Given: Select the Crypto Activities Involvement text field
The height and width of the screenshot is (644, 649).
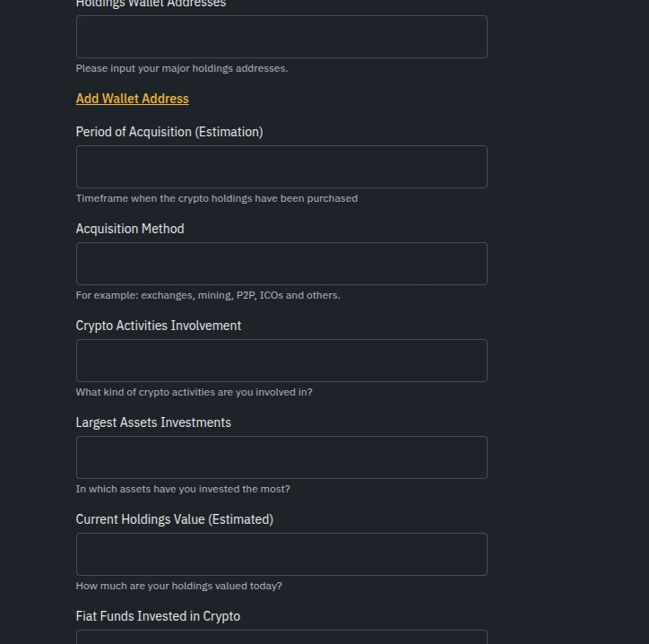Looking at the screenshot, I should (x=281, y=361).
